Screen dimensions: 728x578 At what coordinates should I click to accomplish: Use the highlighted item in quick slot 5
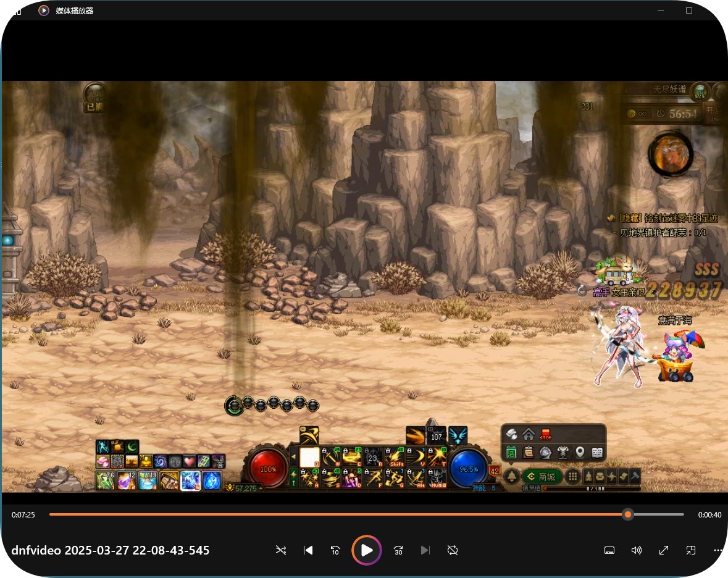coord(190,480)
